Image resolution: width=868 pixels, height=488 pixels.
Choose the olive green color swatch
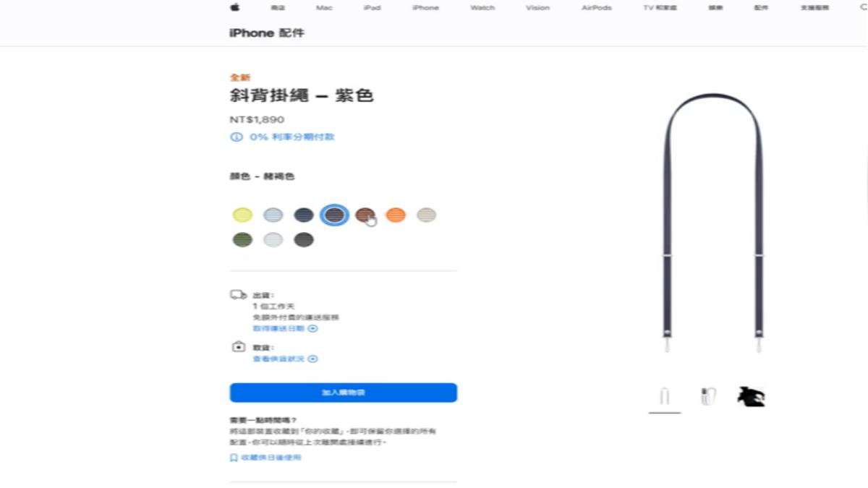point(242,240)
